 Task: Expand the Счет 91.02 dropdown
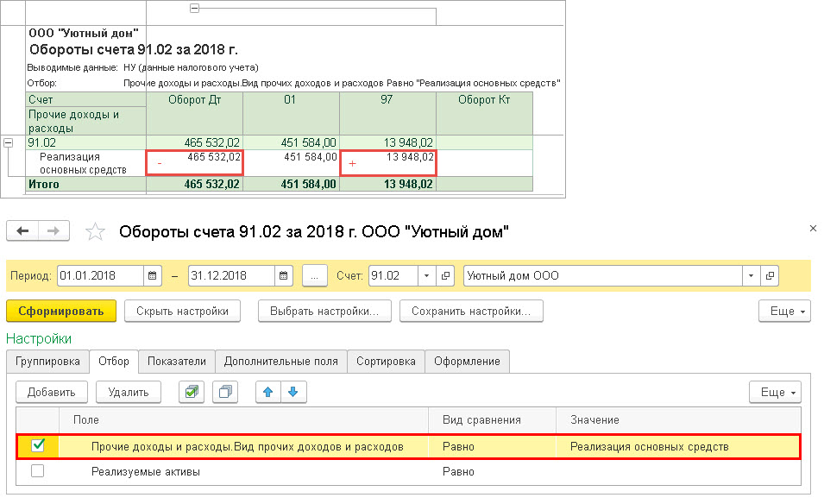tap(426, 275)
